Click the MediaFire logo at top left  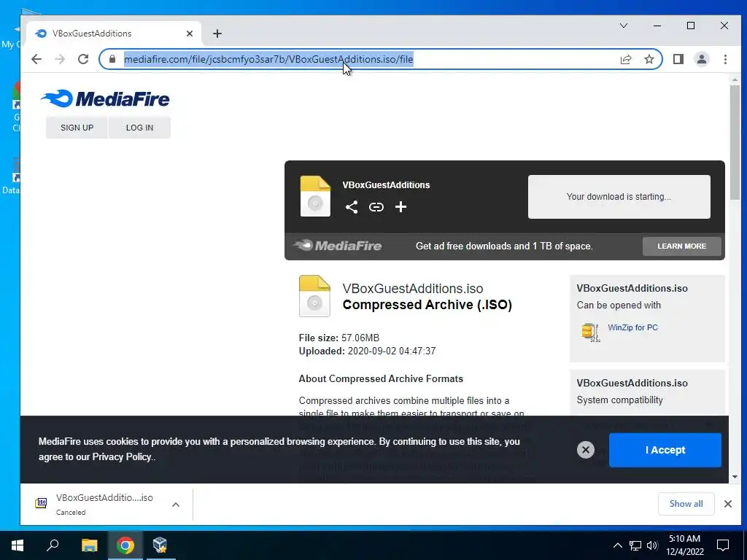105,98
